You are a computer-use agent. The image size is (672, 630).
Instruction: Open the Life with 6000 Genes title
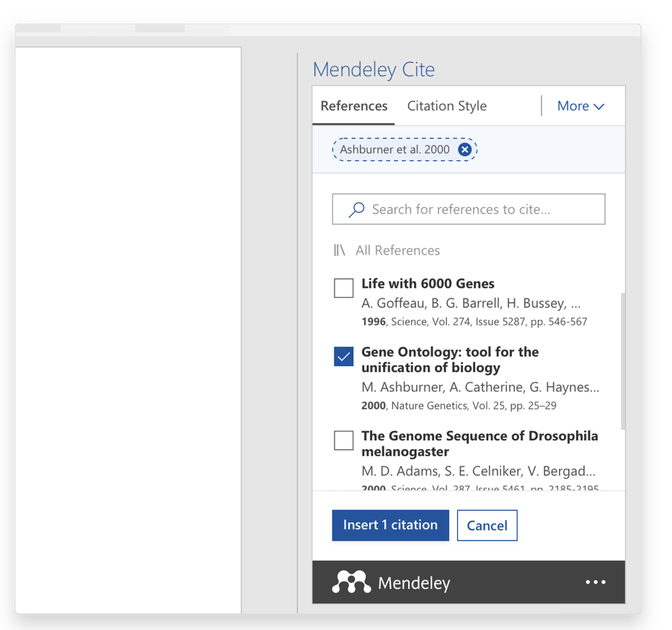click(x=428, y=283)
